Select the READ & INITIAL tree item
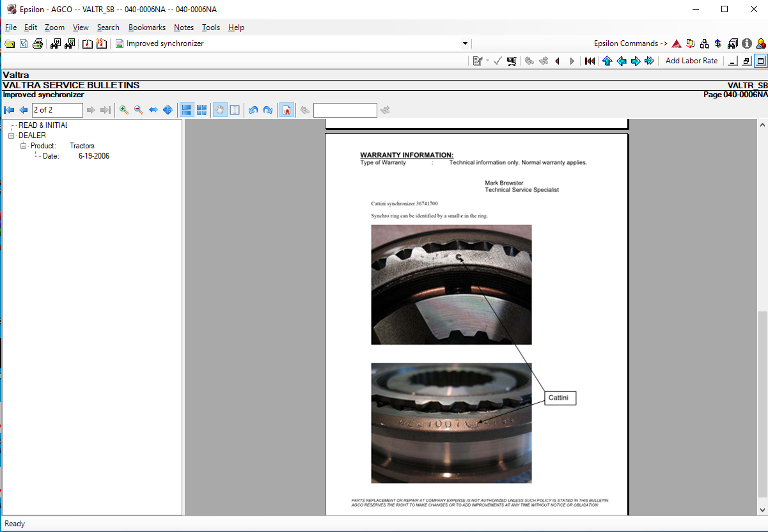Image resolution: width=768 pixels, height=532 pixels. click(x=43, y=125)
